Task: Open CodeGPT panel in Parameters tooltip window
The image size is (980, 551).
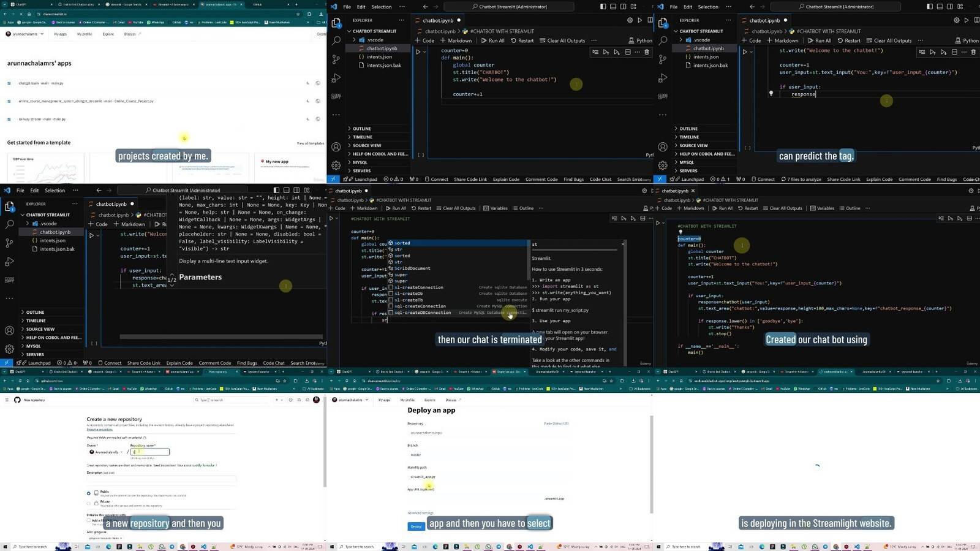Action: [9, 280]
